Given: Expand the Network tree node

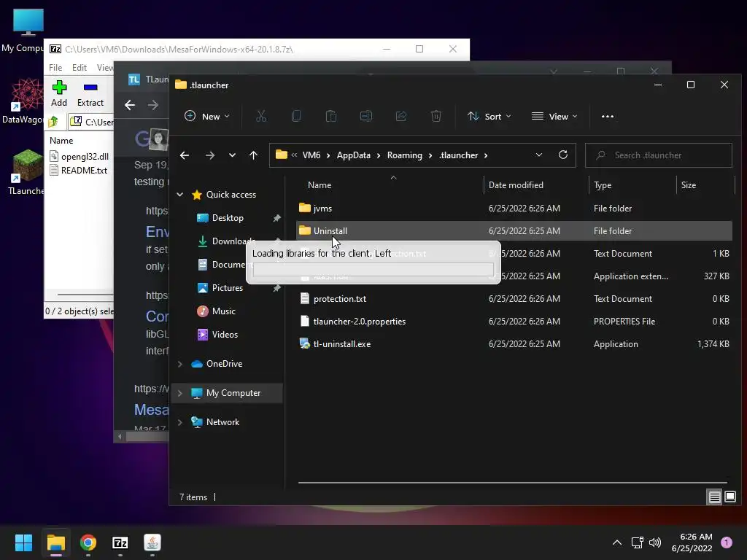Looking at the screenshot, I should pyautogui.click(x=180, y=422).
